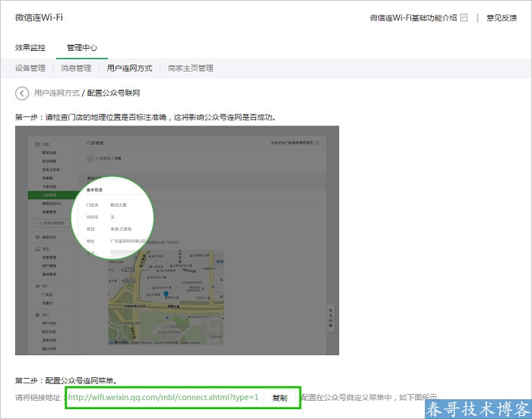The width and height of the screenshot is (532, 419).
Task: Open the document icon beside 微信连Wi-Fi基础功能介绍
Action: coord(464,17)
